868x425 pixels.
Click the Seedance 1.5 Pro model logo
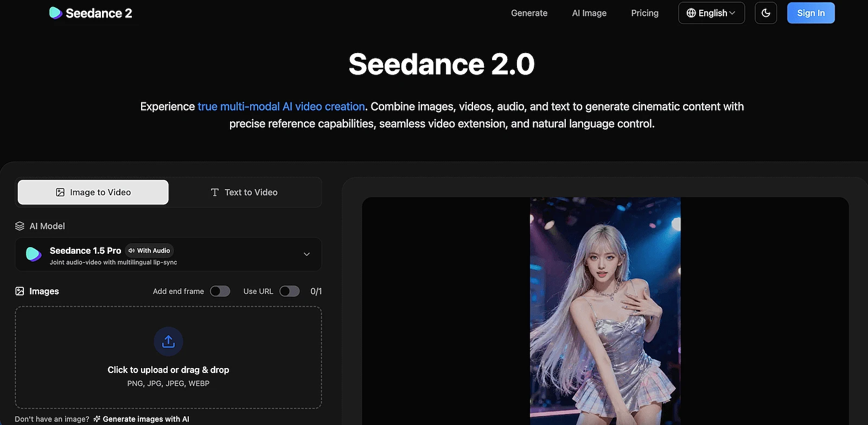click(x=34, y=254)
